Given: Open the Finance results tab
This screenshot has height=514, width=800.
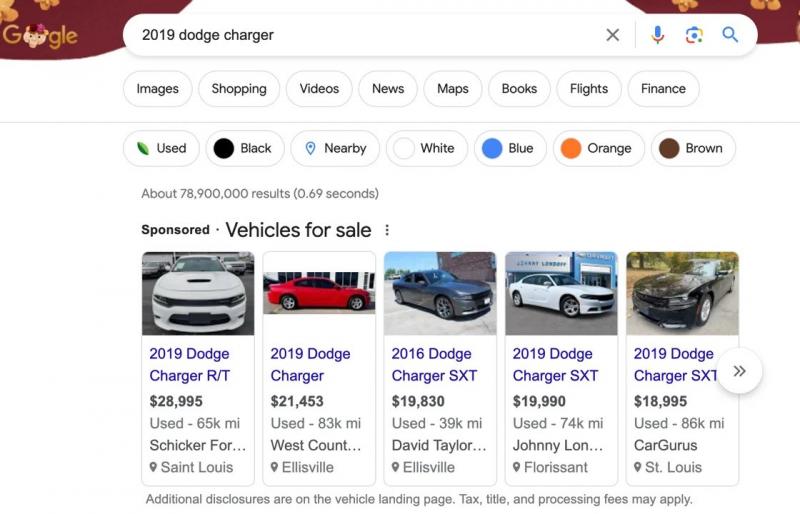Looking at the screenshot, I should [x=663, y=88].
